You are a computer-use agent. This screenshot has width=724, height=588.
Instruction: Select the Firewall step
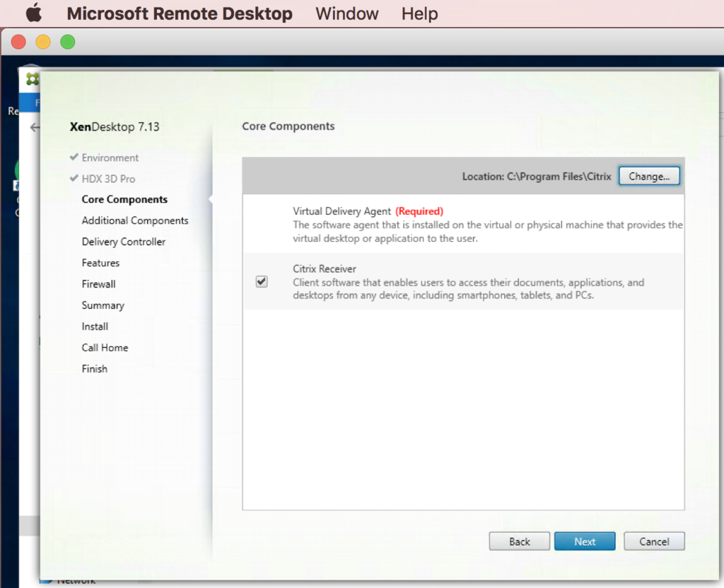click(x=98, y=284)
